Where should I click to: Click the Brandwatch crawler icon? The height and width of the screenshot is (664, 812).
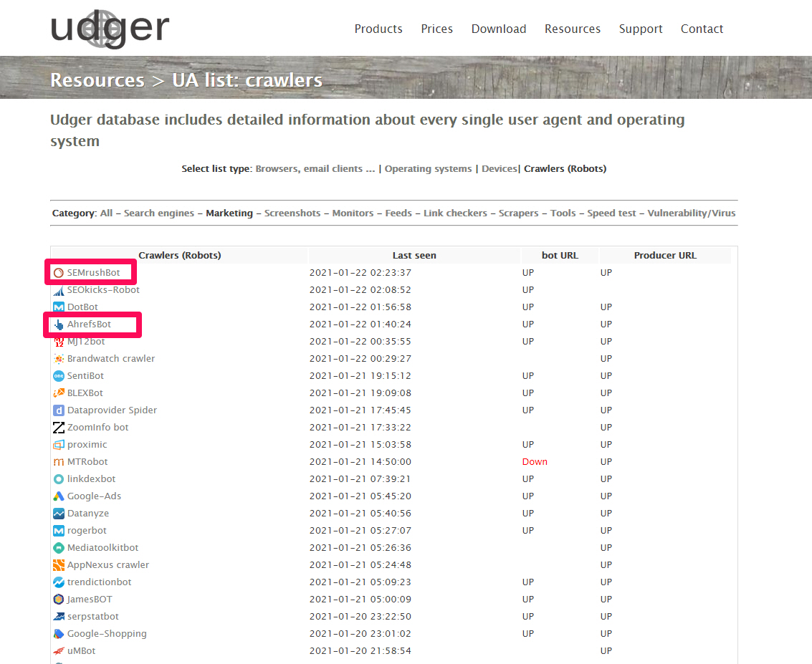coord(59,359)
